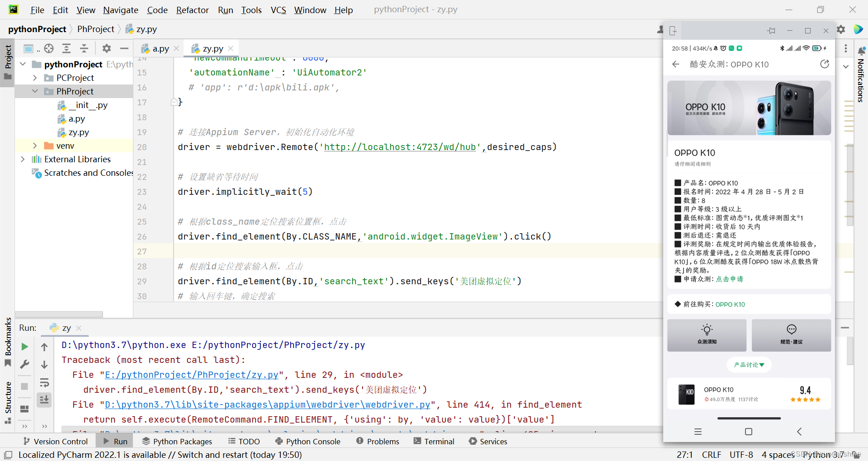
Task: Open the Refactor menu
Action: tap(192, 10)
